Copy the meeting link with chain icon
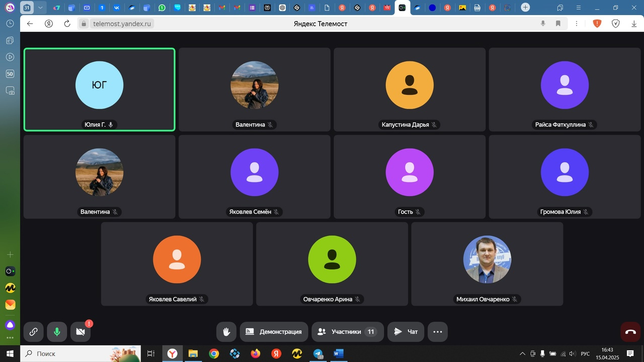The width and height of the screenshot is (644, 362). coord(33,332)
